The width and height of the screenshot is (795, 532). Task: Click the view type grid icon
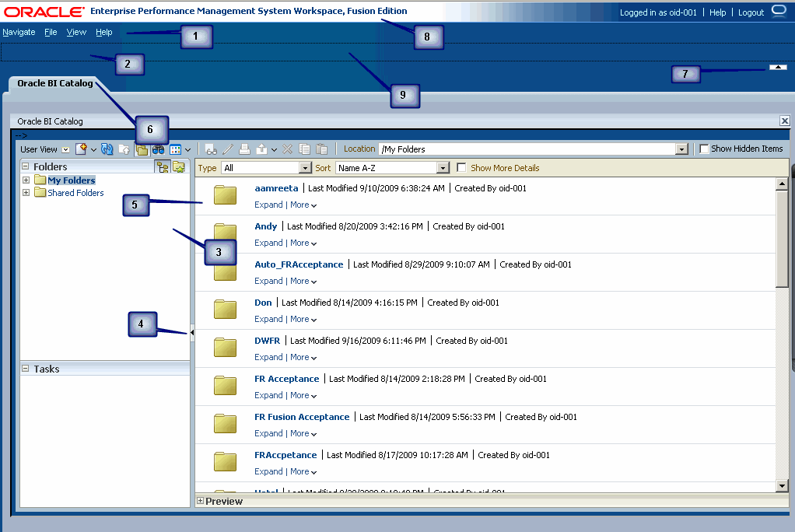(176, 149)
